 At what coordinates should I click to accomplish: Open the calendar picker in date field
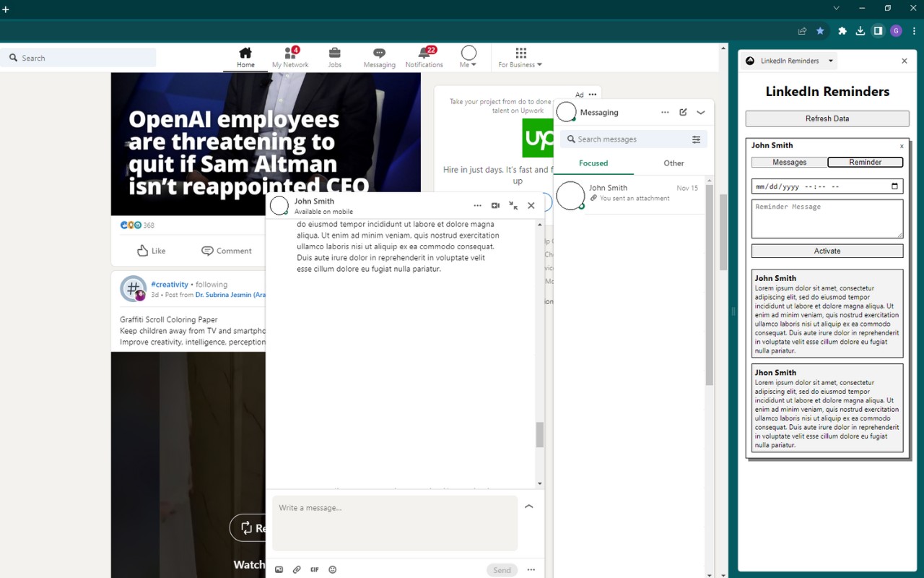pos(894,186)
